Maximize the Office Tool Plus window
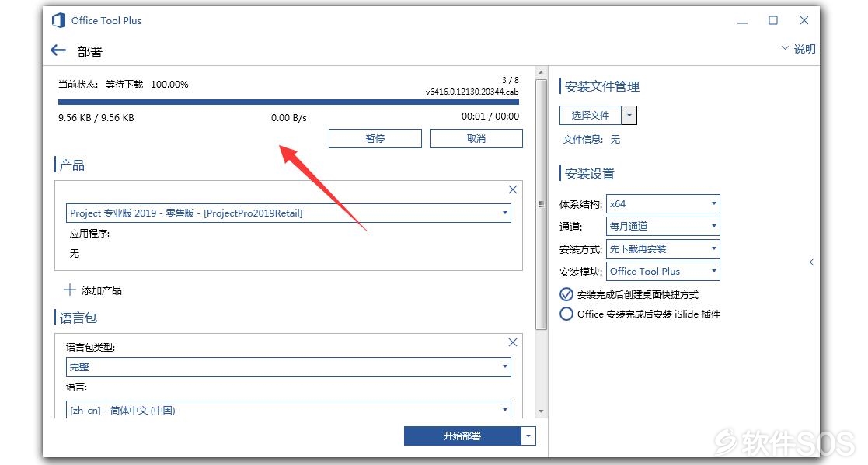Viewport: 868px width, 465px height. pos(773,20)
